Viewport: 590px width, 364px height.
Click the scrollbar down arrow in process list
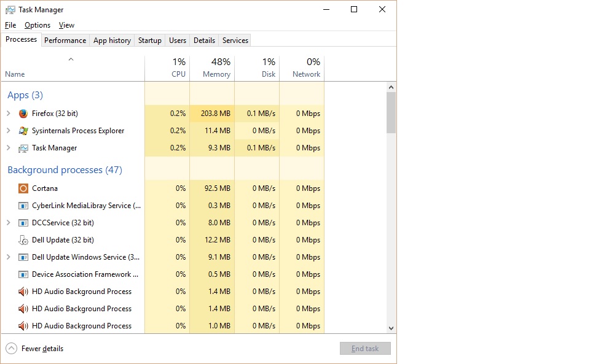pos(391,328)
